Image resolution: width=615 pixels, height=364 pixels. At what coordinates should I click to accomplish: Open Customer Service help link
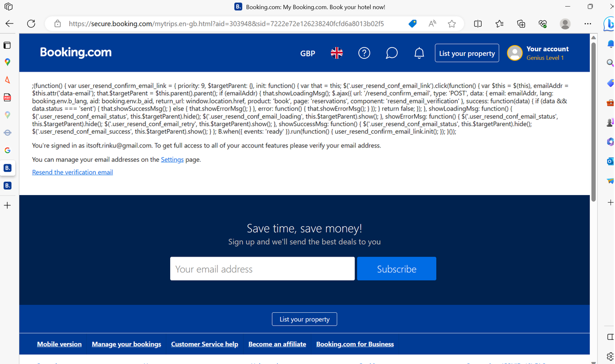tap(204, 344)
